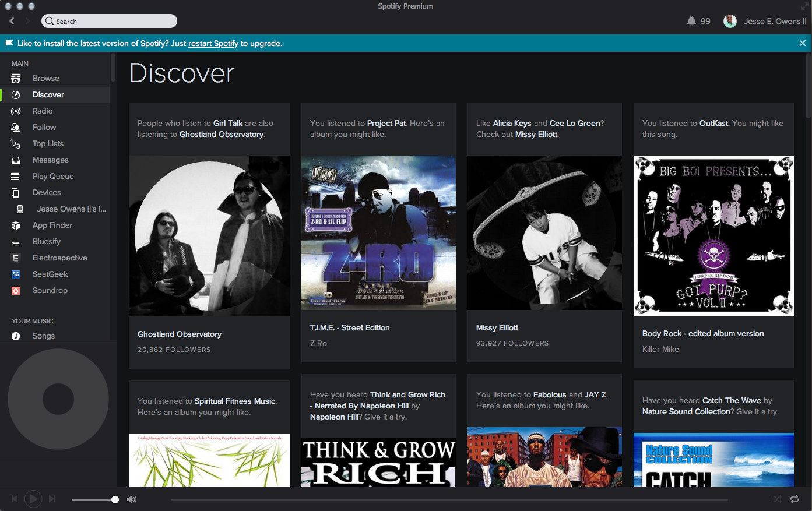812x511 pixels.
Task: Click the SeatGeek app icon
Action: pos(16,274)
